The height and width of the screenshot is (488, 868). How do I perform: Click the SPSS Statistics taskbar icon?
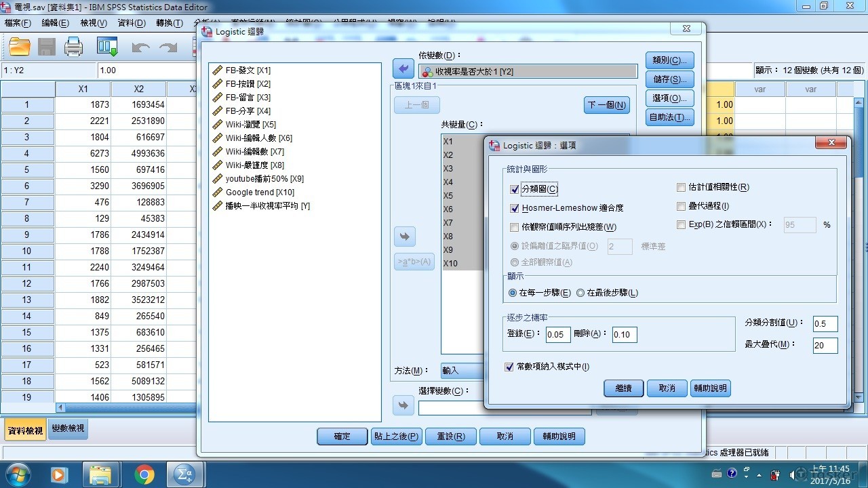coord(184,474)
